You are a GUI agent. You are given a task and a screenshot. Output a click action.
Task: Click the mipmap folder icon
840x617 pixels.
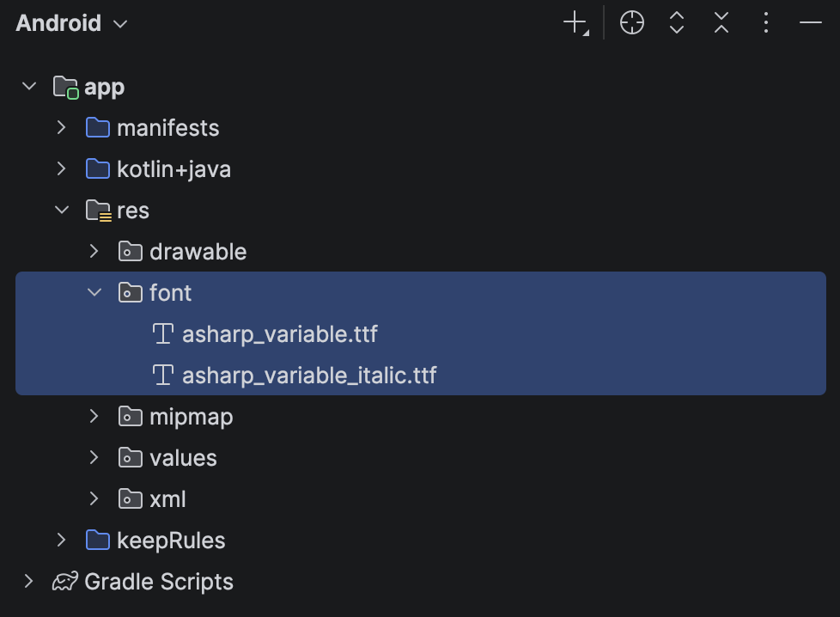tap(131, 417)
